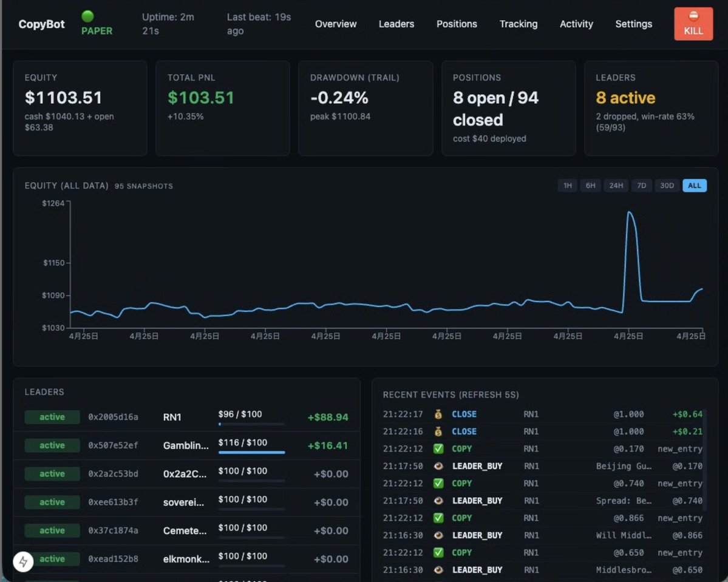Click leader address 0xead152b8
Image resolution: width=728 pixels, height=582 pixels.
[x=114, y=559]
